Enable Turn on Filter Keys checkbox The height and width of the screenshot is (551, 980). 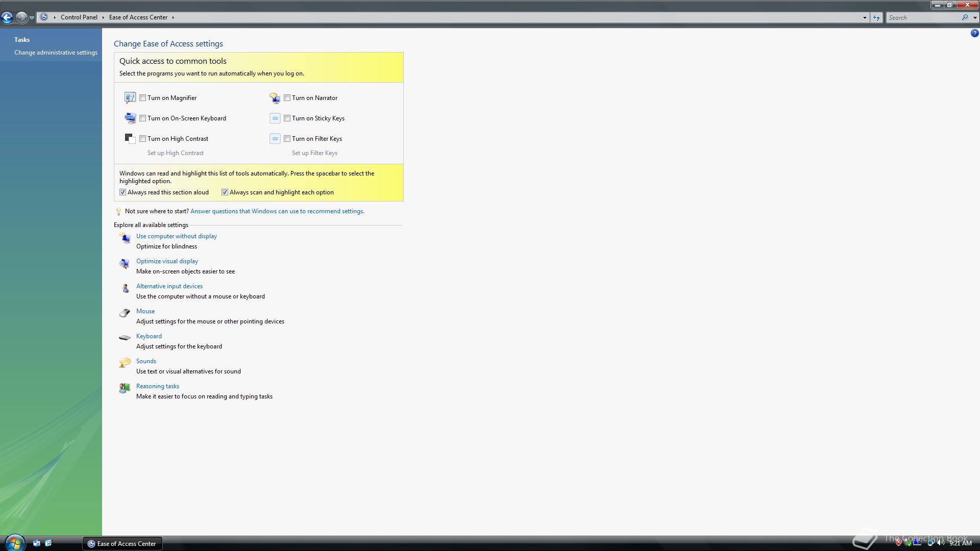tap(287, 139)
